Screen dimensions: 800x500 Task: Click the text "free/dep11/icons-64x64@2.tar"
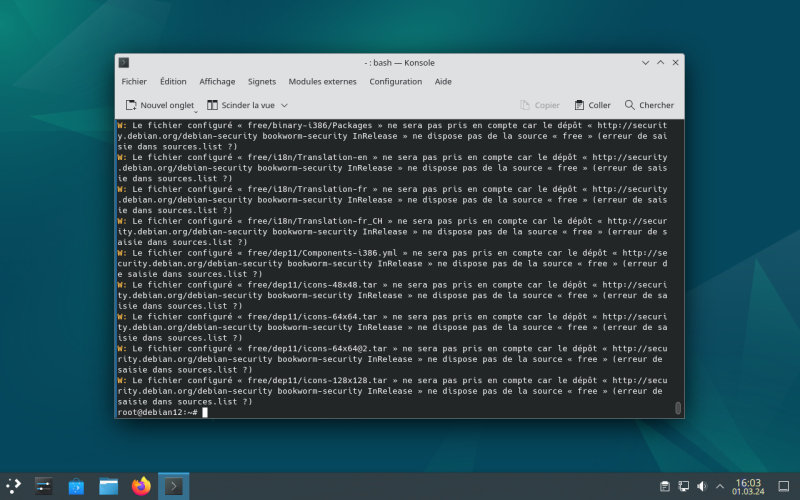click(317, 348)
